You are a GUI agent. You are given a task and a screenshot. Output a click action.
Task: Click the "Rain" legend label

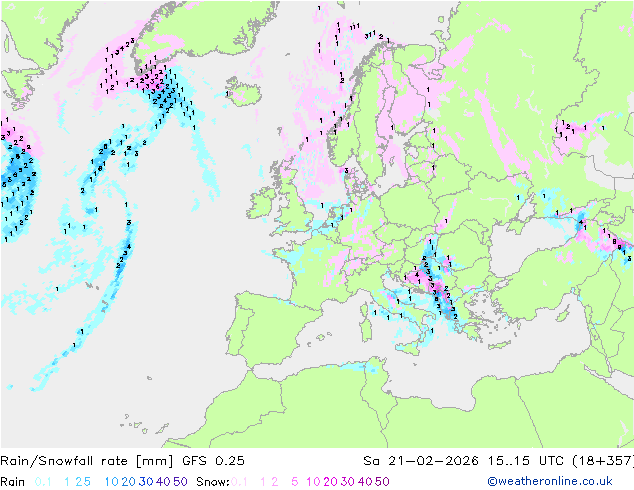click(x=13, y=482)
